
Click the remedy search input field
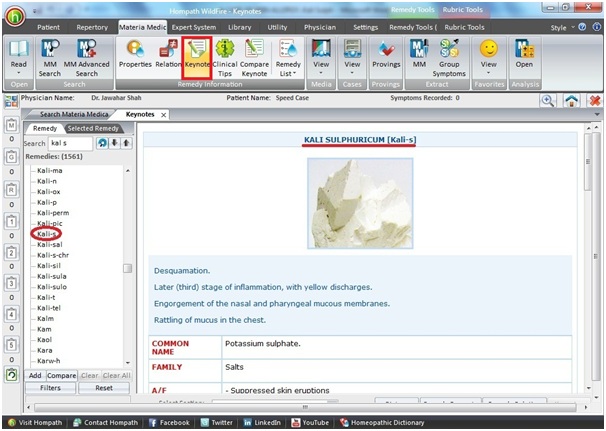tap(70, 143)
